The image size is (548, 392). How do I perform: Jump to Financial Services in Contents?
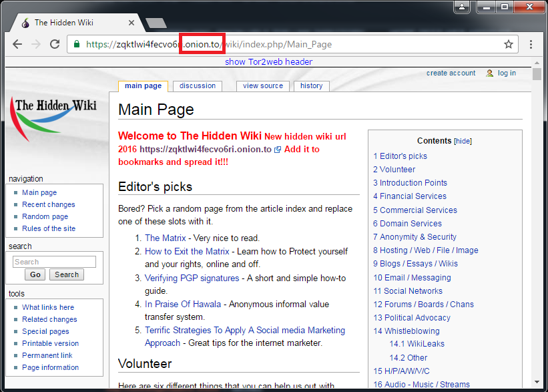pos(410,196)
